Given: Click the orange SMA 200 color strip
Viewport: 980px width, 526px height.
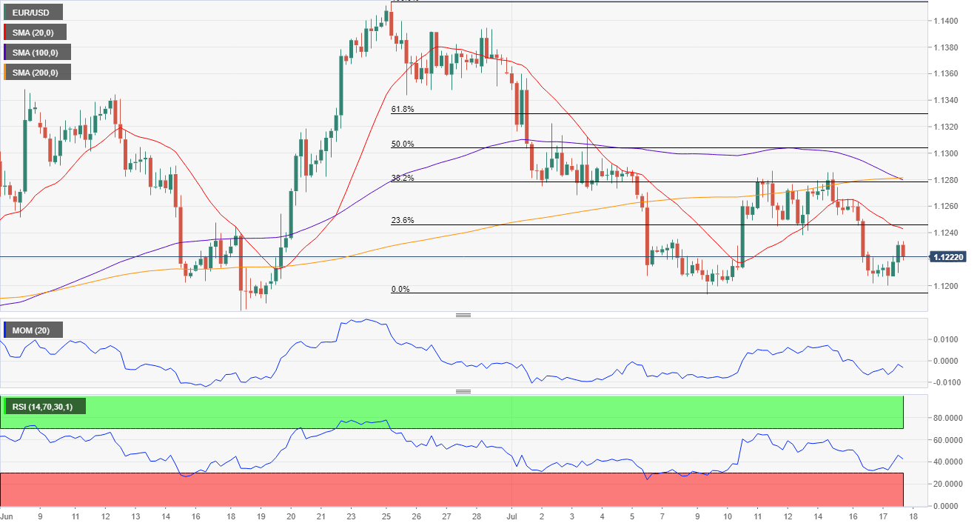Looking at the screenshot, I should point(6,72).
